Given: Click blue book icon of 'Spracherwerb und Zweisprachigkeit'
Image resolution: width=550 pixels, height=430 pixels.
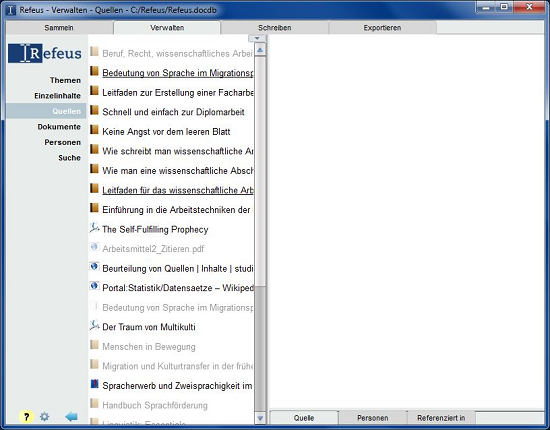Looking at the screenshot, I should point(94,384).
